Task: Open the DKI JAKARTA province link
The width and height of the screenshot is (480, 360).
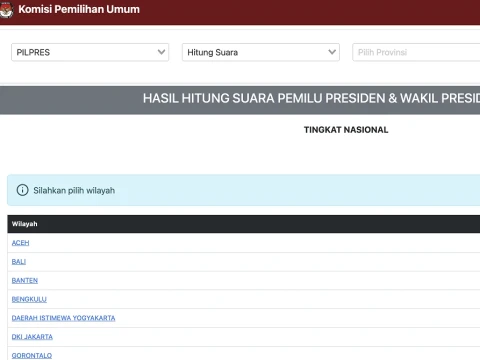Action: coord(32,337)
